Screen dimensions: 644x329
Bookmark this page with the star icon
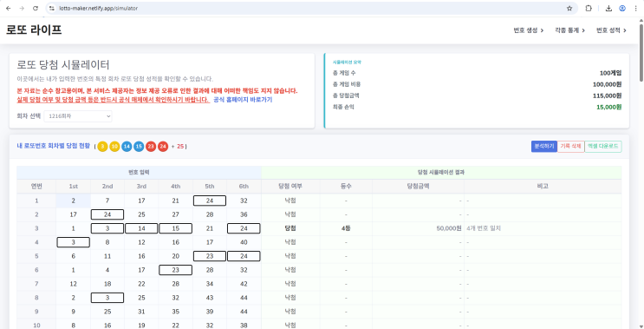pos(569,8)
